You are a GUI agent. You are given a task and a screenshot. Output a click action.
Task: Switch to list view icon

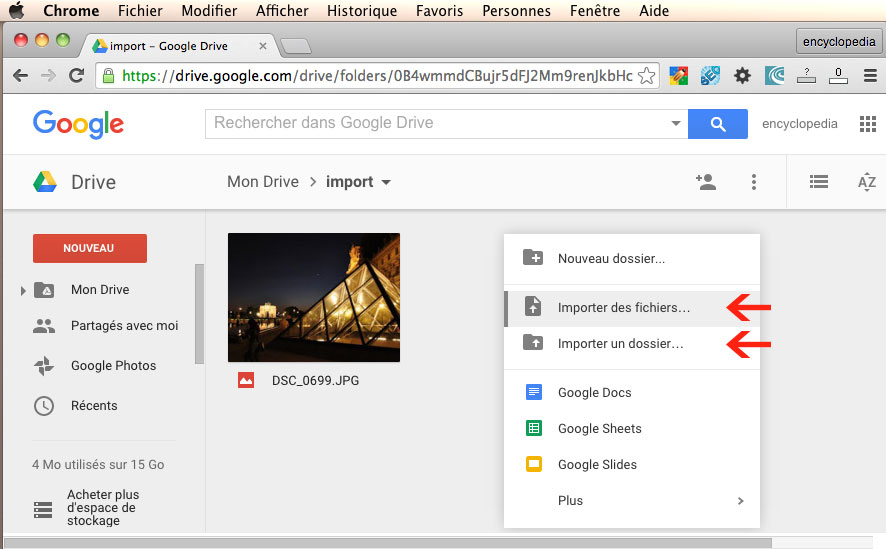pos(819,182)
